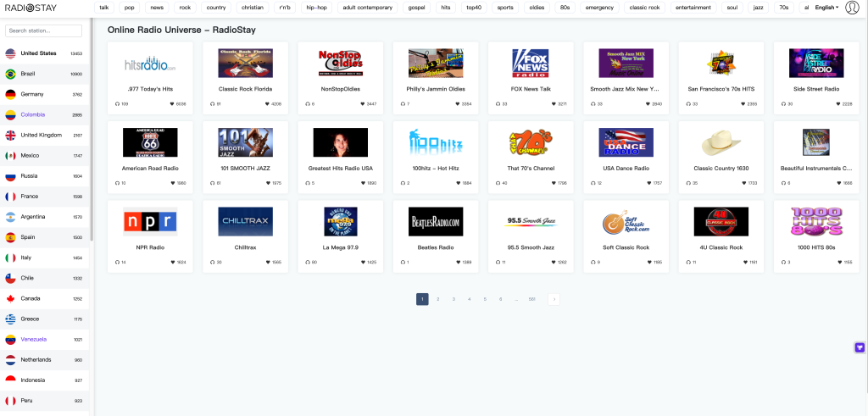Filter by the rock genre tag

pyautogui.click(x=185, y=8)
